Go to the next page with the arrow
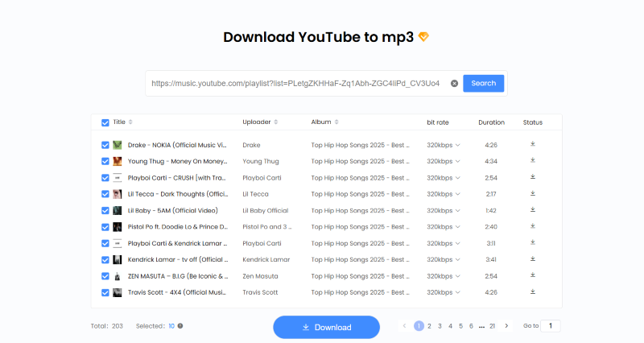The image size is (644, 343). click(506, 326)
